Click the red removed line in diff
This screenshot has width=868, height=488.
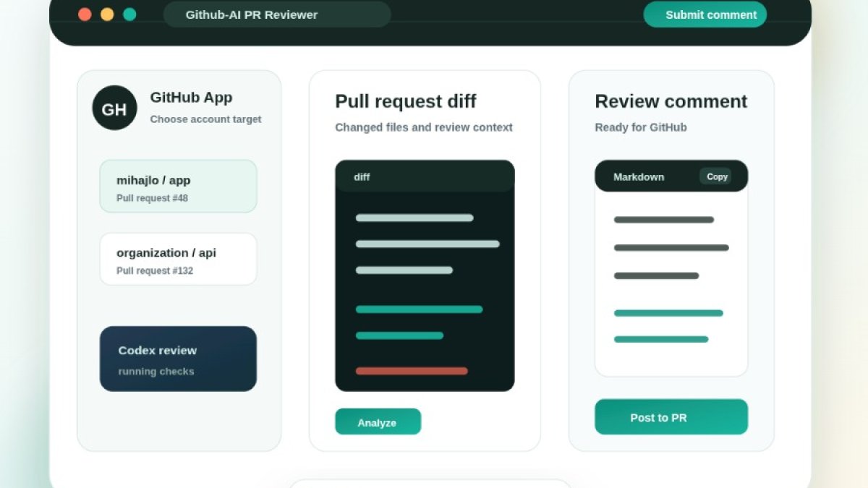[x=412, y=371]
